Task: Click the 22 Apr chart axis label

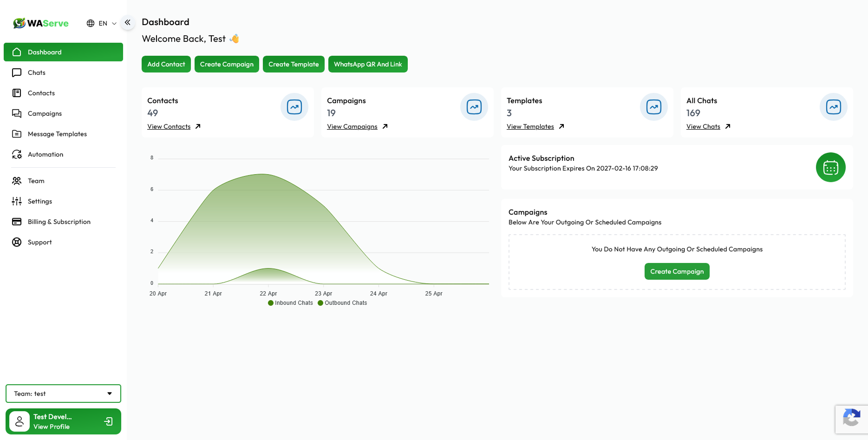Action: tap(268, 294)
